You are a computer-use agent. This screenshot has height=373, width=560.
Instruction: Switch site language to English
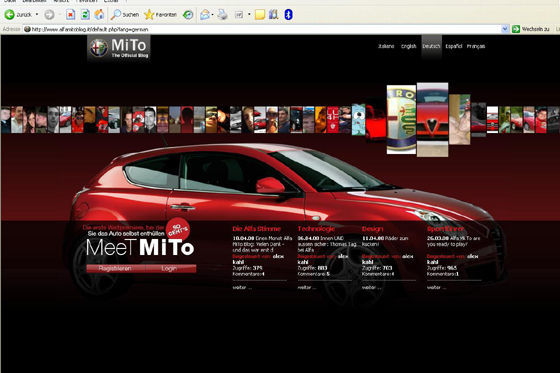pos(409,46)
